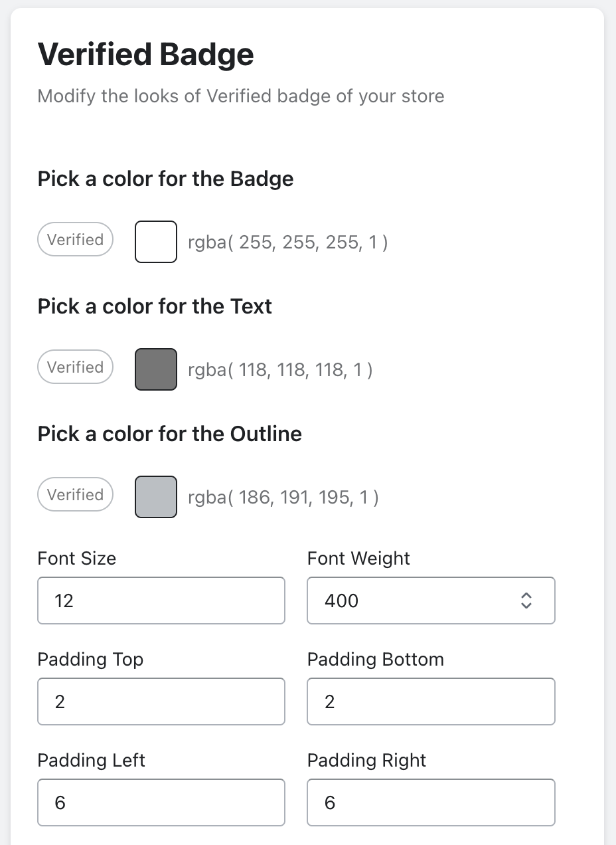This screenshot has width=616, height=845.
Task: Click the Verified badge preview for Outline color
Action: (75, 495)
